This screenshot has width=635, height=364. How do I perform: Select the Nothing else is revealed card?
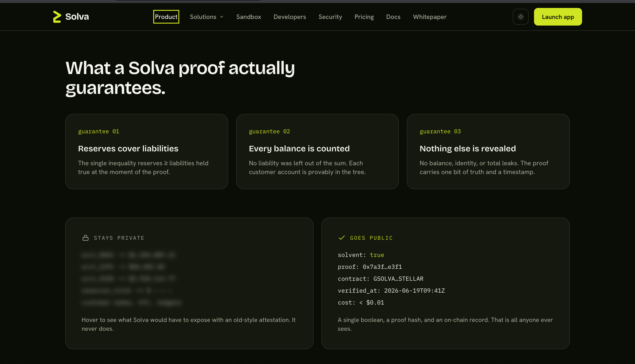coord(488,152)
